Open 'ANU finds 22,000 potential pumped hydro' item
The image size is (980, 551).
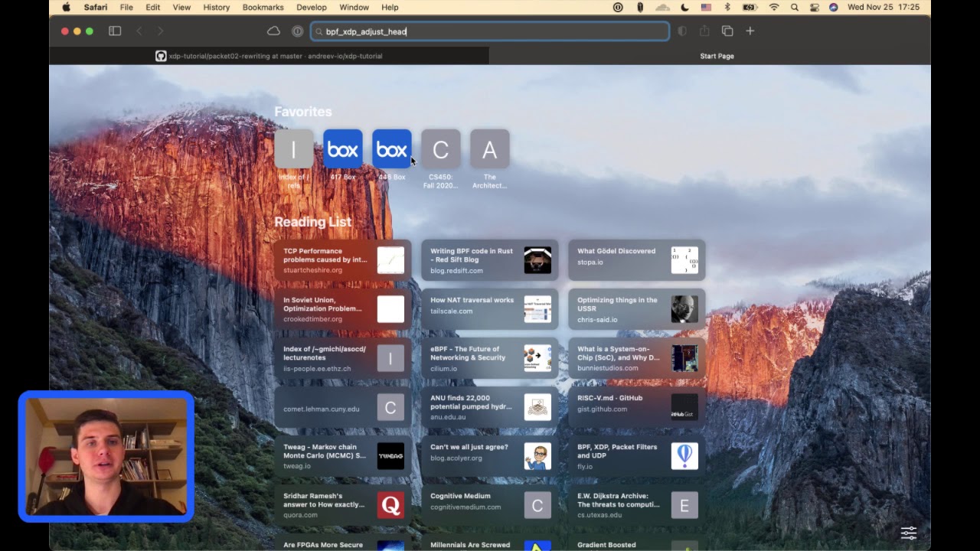[x=489, y=407]
